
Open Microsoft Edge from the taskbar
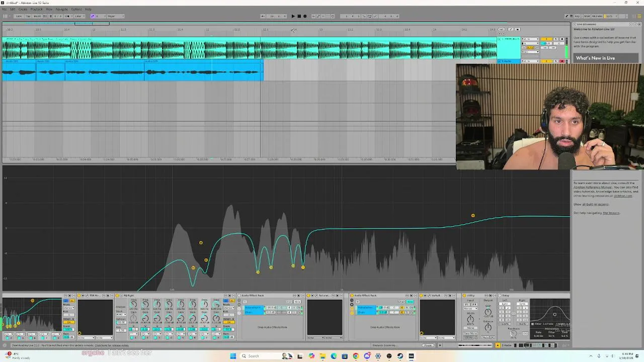pos(334,356)
